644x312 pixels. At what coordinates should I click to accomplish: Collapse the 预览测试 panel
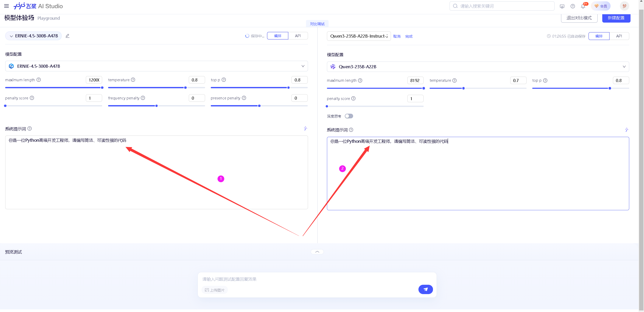[317, 252]
